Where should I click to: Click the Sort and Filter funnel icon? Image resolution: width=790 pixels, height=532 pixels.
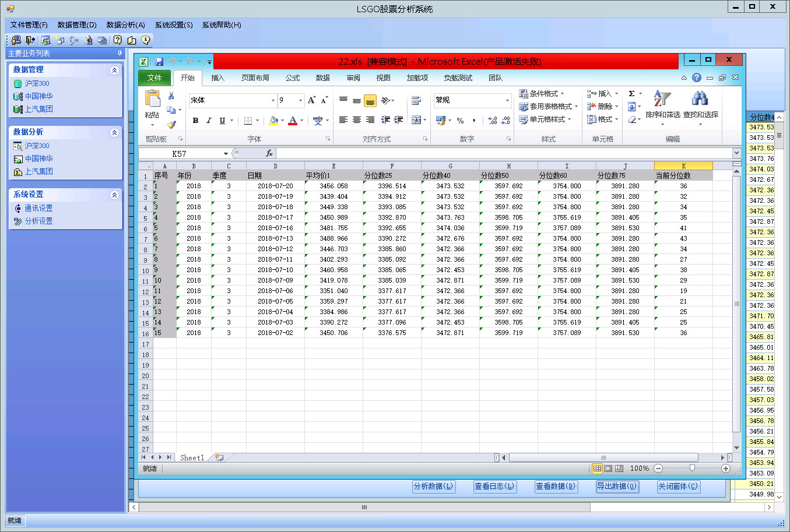pos(662,98)
